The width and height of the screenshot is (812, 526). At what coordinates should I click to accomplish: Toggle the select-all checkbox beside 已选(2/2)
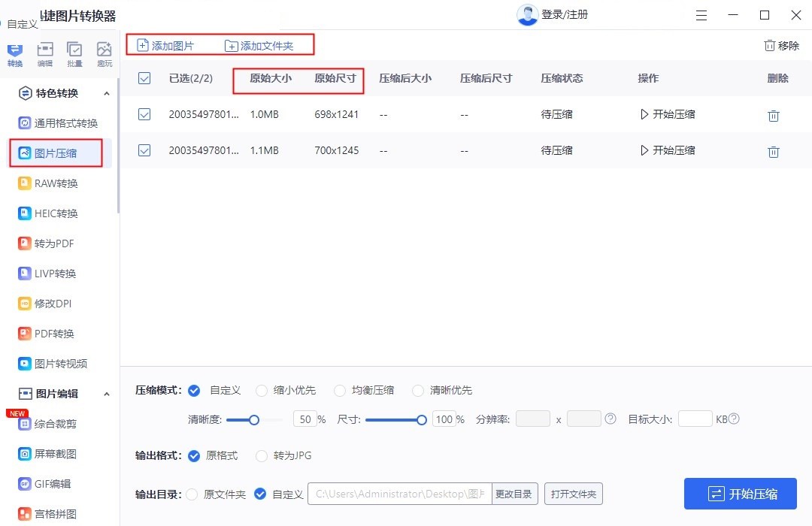(144, 78)
